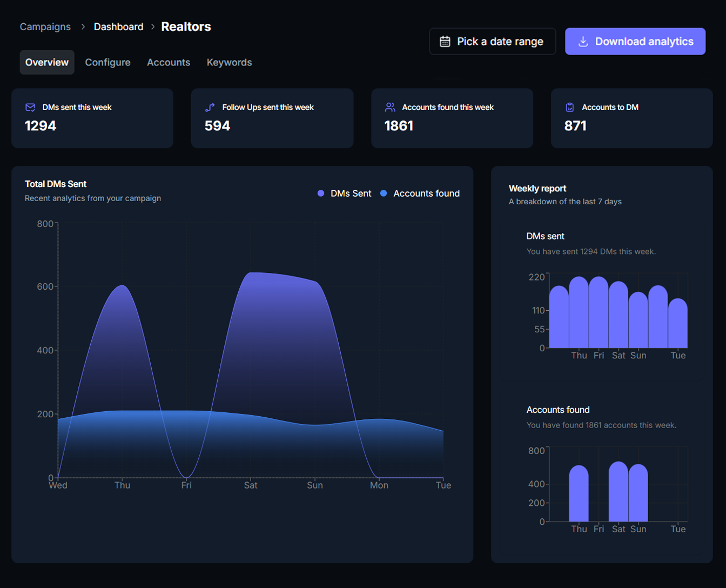Go to Campaigns breadcrumb link
Viewport: 726px width, 588px height.
pos(45,27)
